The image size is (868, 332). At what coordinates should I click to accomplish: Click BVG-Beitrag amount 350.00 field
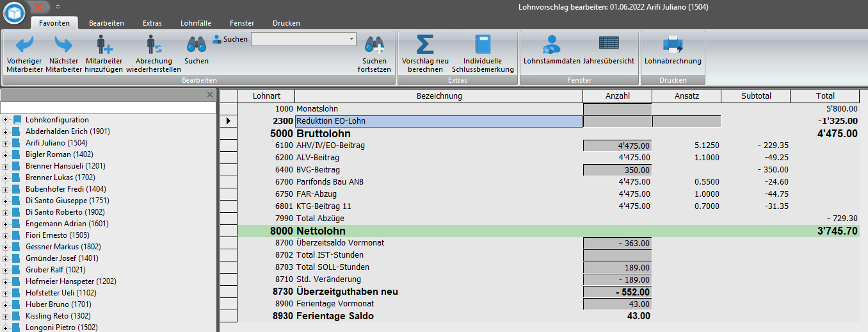pos(617,170)
